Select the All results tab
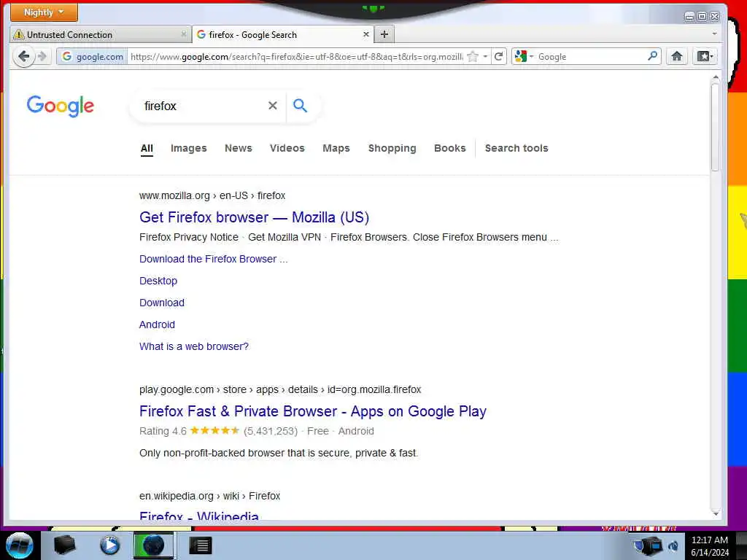The width and height of the screenshot is (747, 560). [x=147, y=148]
